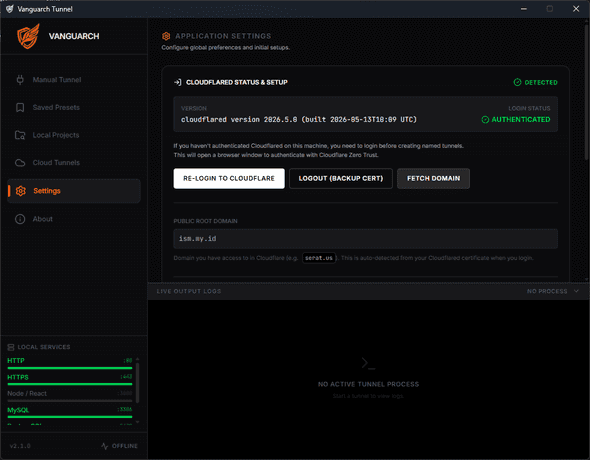Click the Node / React service label
Screen dimensions: 590x460
tap(27, 394)
